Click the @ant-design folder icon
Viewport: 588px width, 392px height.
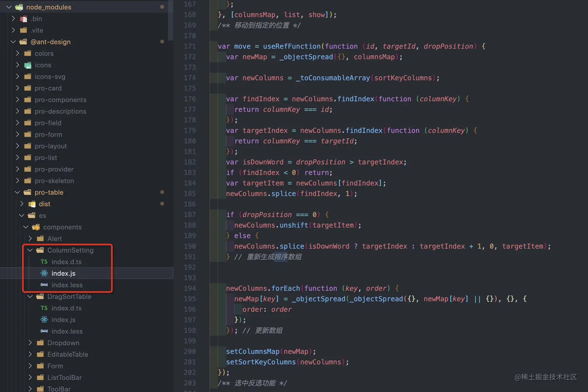pos(23,42)
